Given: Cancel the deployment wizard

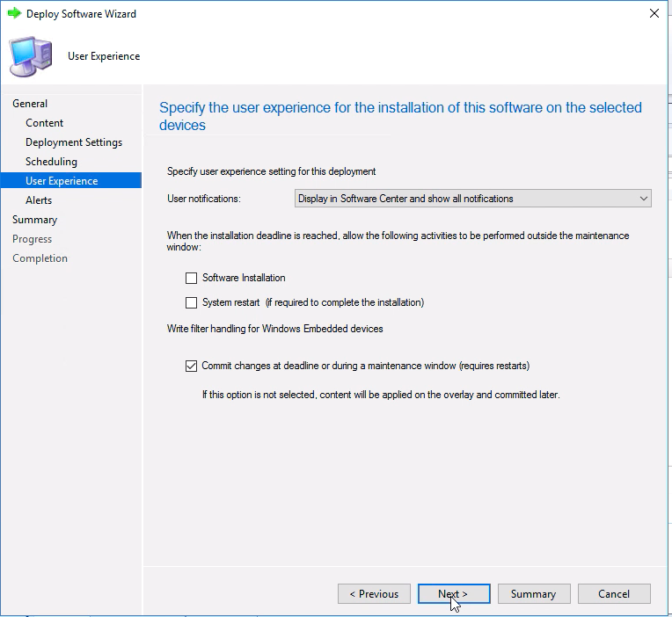Looking at the screenshot, I should [x=614, y=594].
